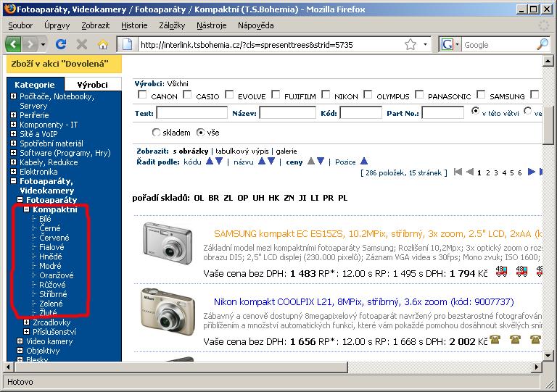Open the Nikon kompakt COOLPIX L21 product link
This screenshot has width=557, height=392.
pyautogui.click(x=364, y=302)
